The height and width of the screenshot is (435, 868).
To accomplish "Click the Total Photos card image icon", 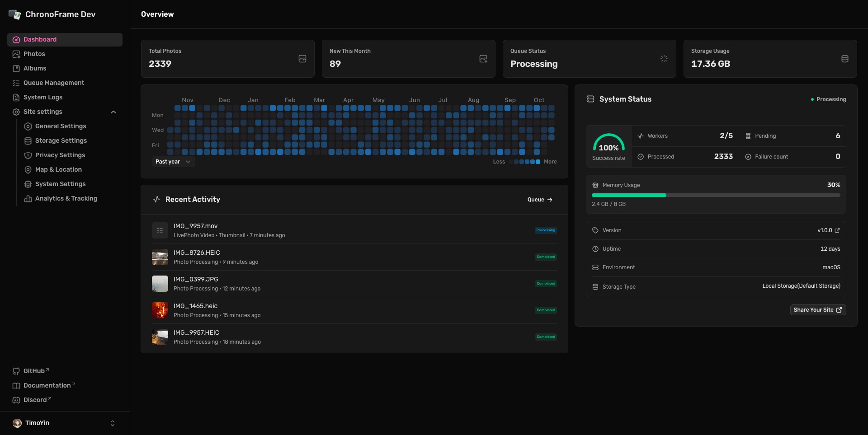I will 302,59.
